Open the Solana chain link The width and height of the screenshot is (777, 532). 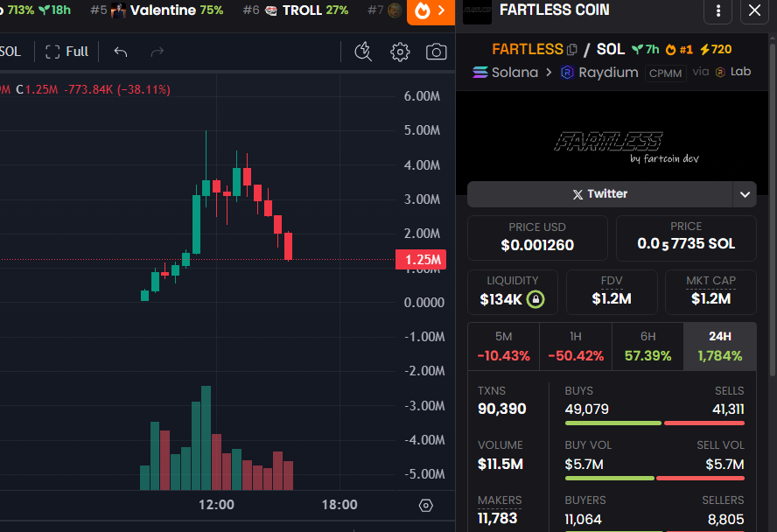(x=506, y=73)
